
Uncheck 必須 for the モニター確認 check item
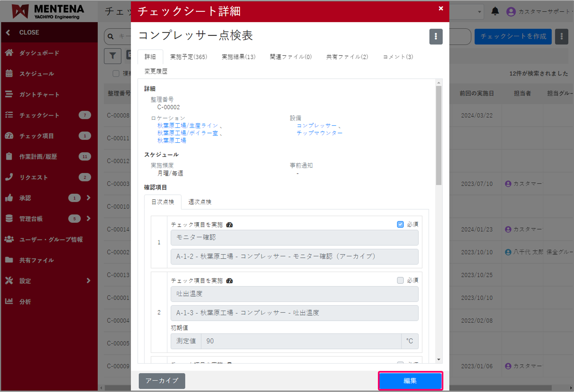coord(400,224)
